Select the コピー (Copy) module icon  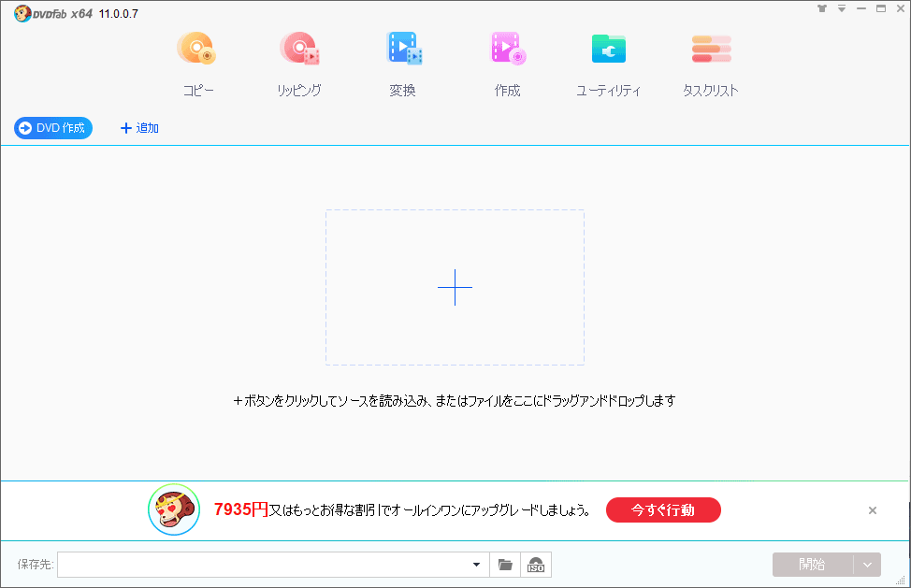coord(196,49)
